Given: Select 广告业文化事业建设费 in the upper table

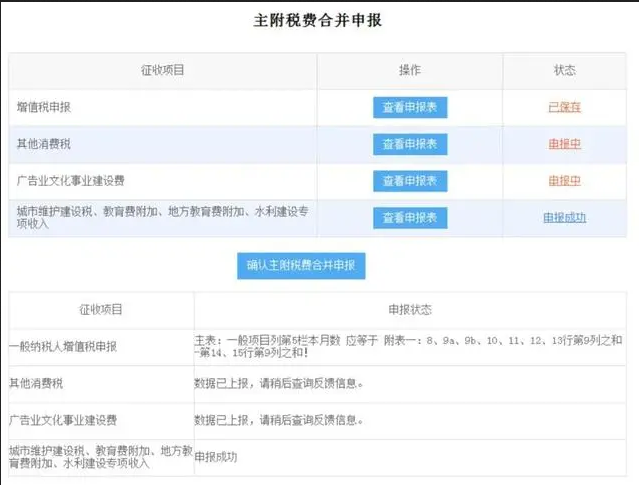Looking at the screenshot, I should [x=71, y=181].
